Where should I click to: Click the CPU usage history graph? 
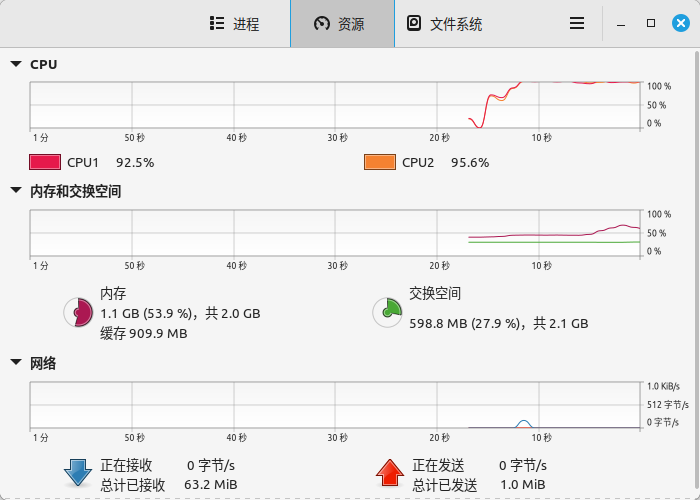[x=336, y=105]
